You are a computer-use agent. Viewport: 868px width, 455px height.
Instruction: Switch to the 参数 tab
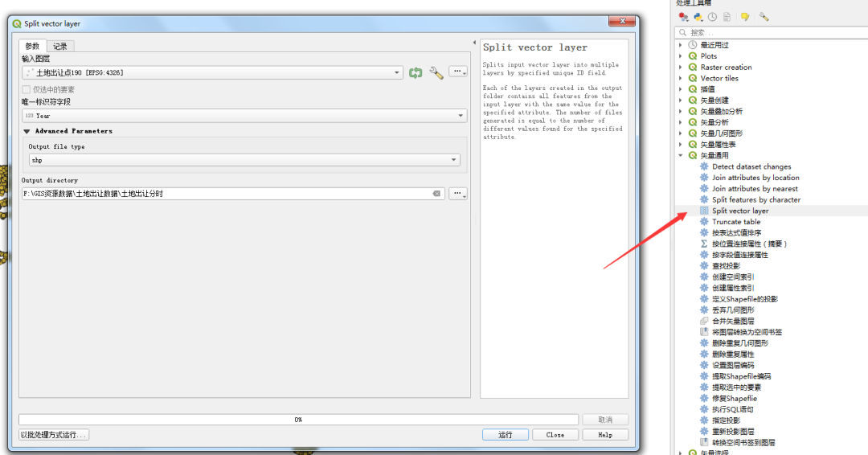(x=33, y=46)
